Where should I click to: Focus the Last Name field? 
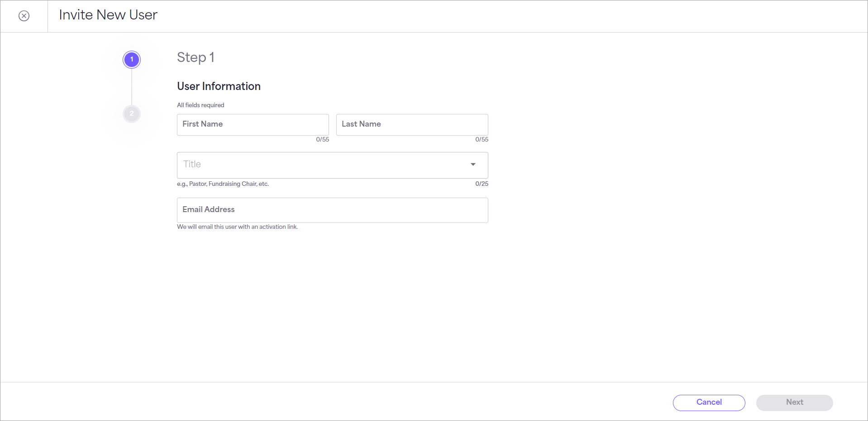coord(412,125)
